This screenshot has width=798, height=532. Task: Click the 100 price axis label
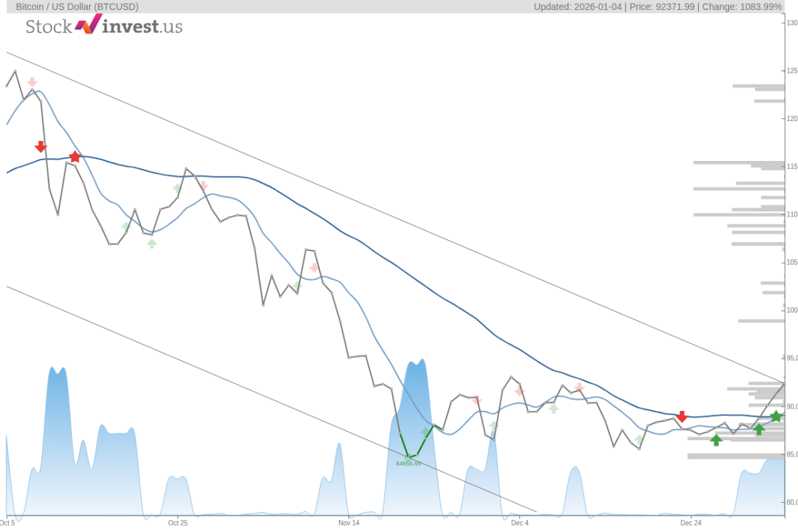click(x=792, y=310)
